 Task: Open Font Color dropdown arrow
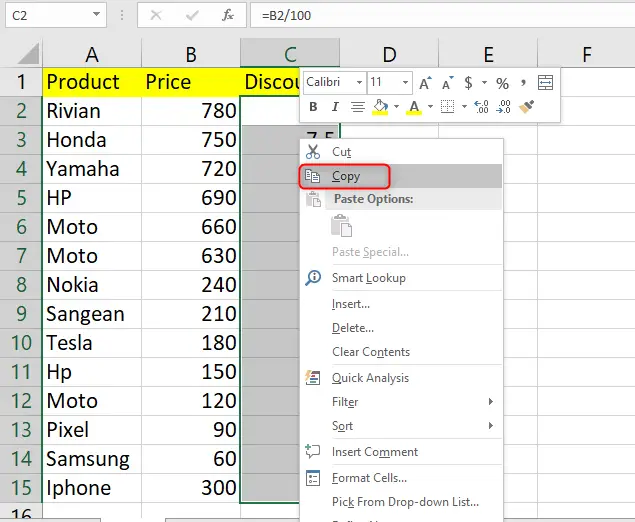[430, 107]
